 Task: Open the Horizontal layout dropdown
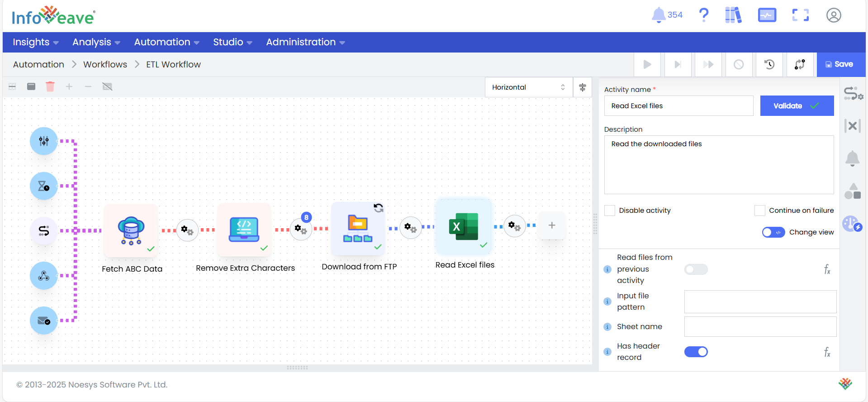click(528, 87)
